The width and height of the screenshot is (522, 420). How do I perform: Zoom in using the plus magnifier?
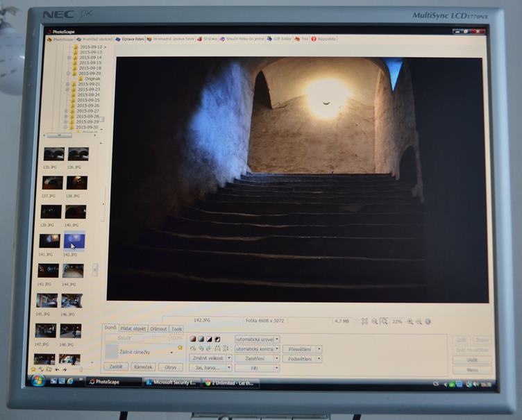click(x=410, y=321)
